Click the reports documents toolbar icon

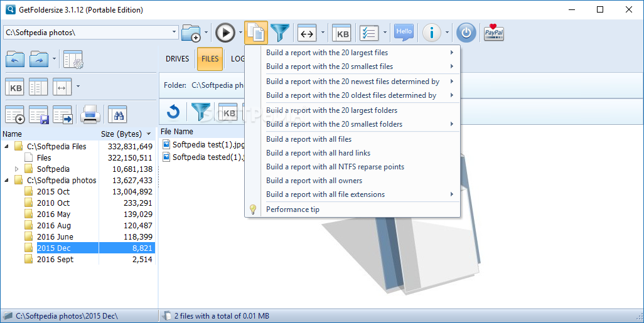click(x=256, y=33)
